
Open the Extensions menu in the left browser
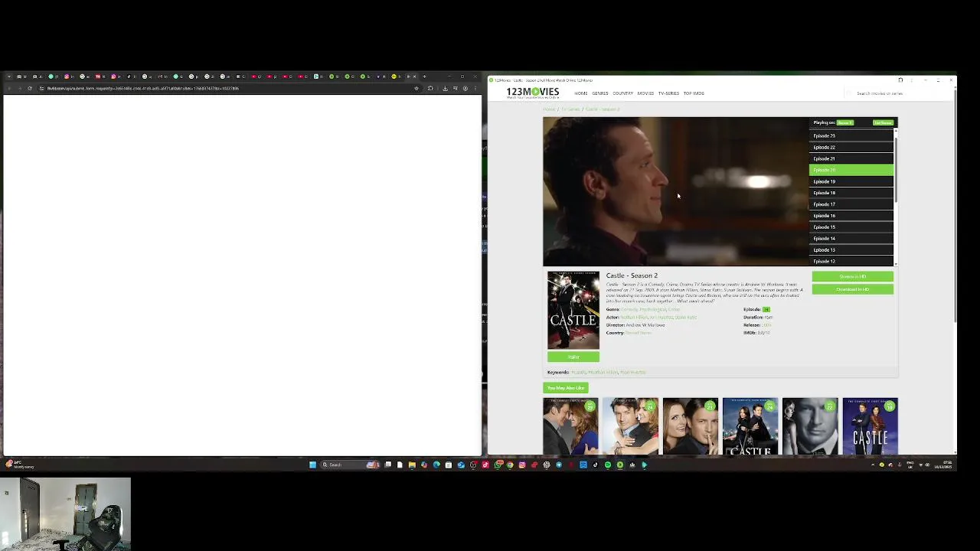click(x=430, y=88)
